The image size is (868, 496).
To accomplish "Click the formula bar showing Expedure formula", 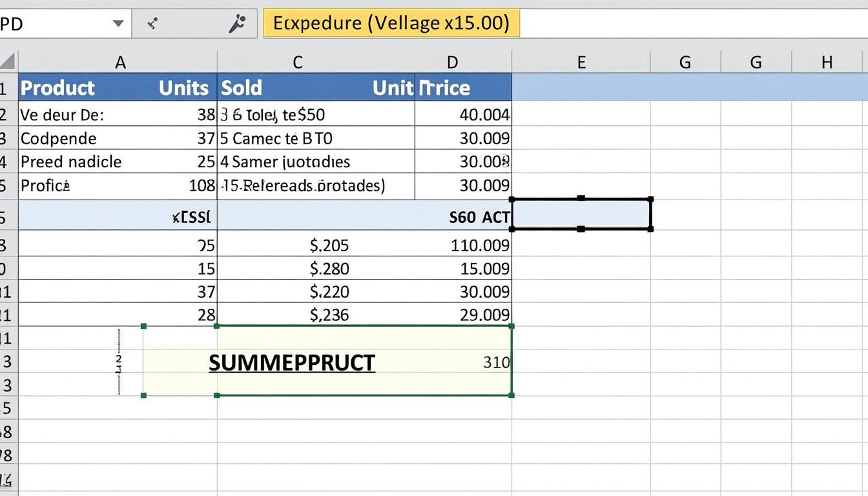I will pyautogui.click(x=391, y=23).
